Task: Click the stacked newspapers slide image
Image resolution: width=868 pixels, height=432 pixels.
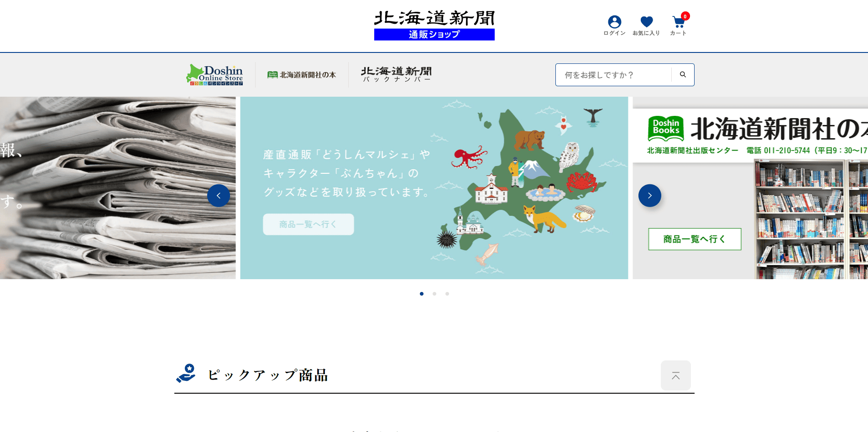Action: pyautogui.click(x=118, y=188)
